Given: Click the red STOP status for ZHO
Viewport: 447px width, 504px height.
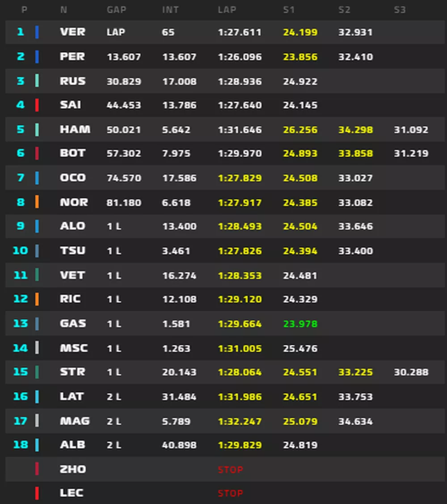Looking at the screenshot, I should point(230,470).
